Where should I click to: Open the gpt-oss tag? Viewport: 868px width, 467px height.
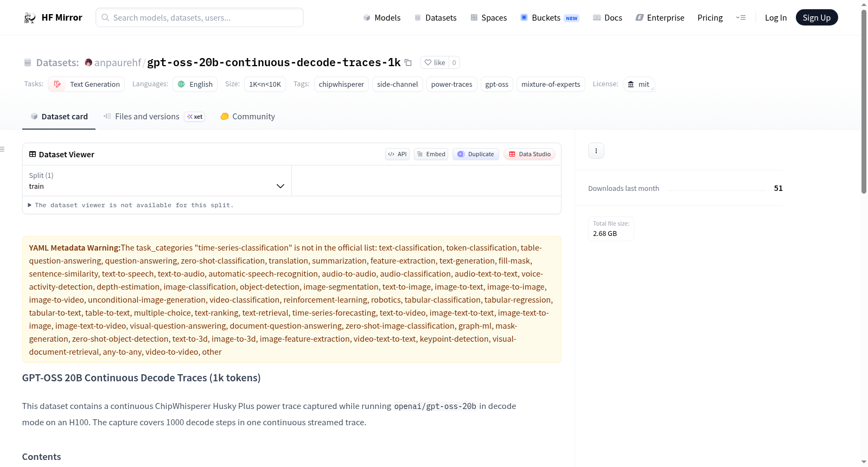click(x=497, y=84)
